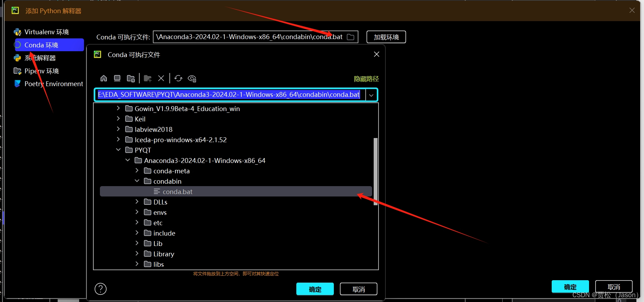Click 取消 in the Add Python Interpreter dialog
644x302 pixels.
click(614, 286)
